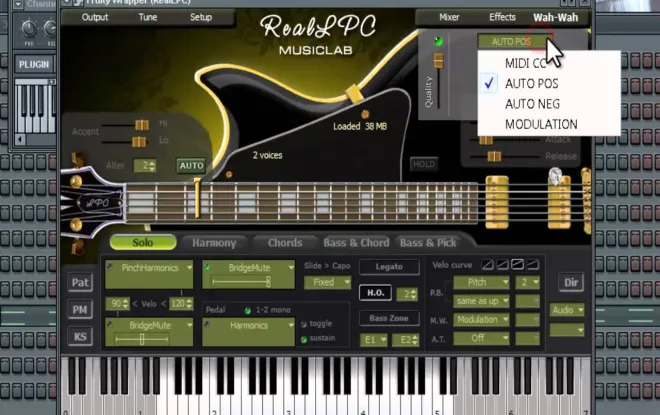Select the second Velo curve shape icon
The height and width of the screenshot is (415, 660).
coord(503,265)
